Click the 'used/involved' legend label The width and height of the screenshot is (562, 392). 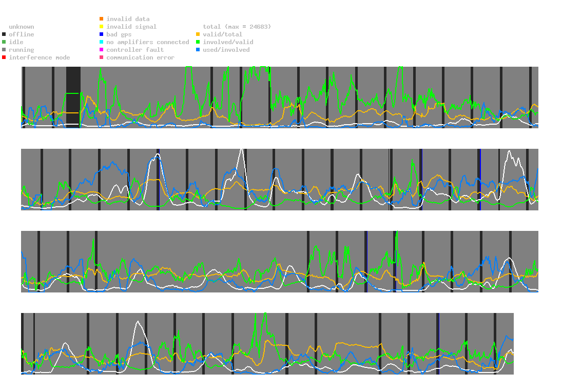point(226,50)
